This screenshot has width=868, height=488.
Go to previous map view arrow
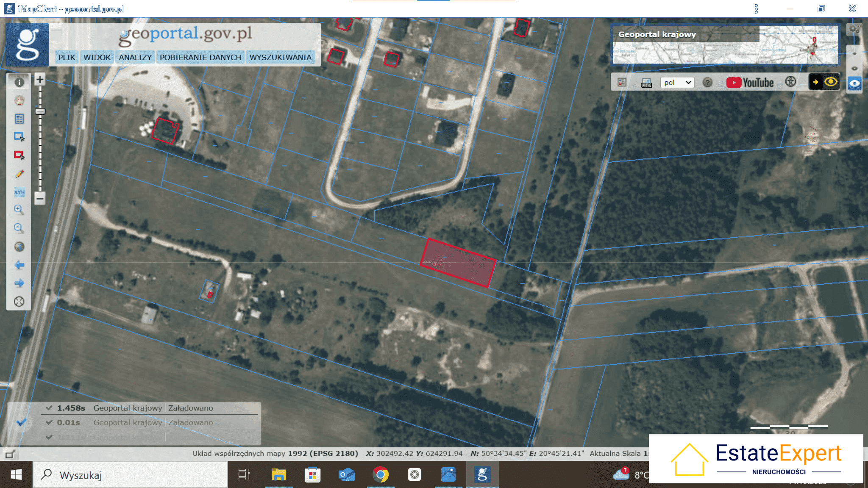(19, 265)
